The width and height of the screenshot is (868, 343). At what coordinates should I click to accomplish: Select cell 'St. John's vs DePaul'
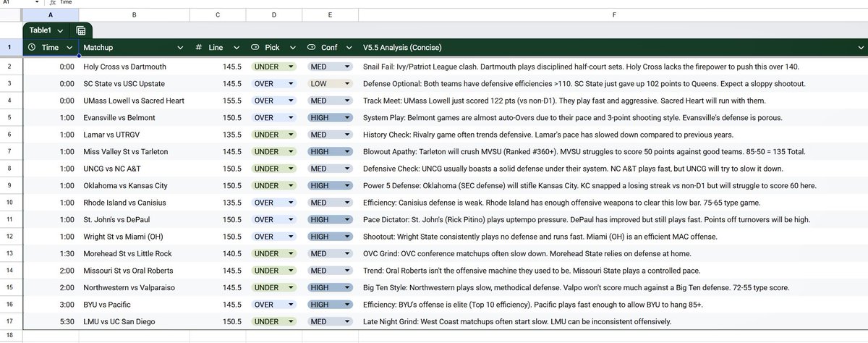pos(135,219)
